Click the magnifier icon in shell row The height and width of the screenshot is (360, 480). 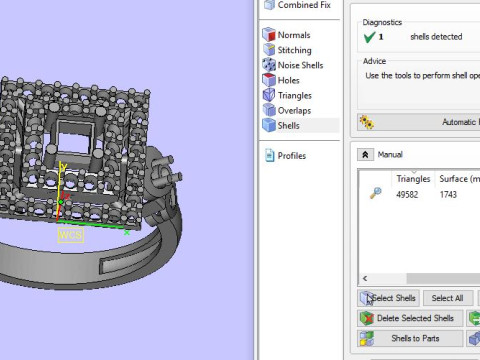pyautogui.click(x=376, y=193)
